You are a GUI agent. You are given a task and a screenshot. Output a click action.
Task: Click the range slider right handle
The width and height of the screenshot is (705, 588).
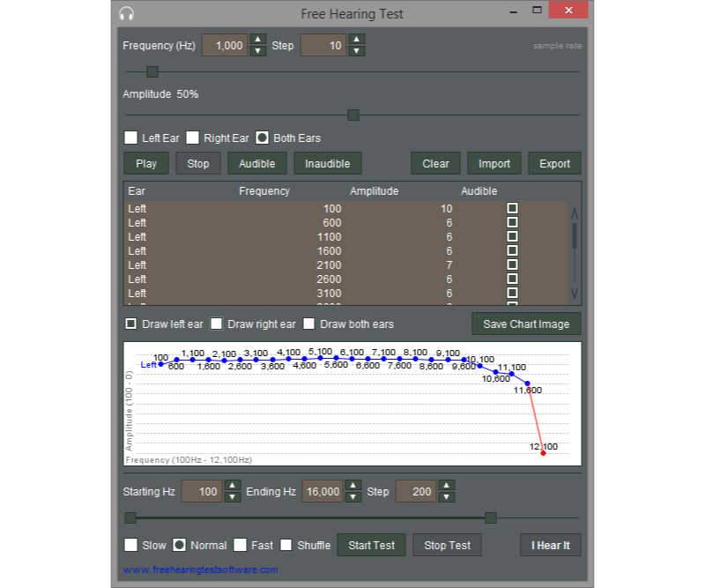pyautogui.click(x=491, y=517)
